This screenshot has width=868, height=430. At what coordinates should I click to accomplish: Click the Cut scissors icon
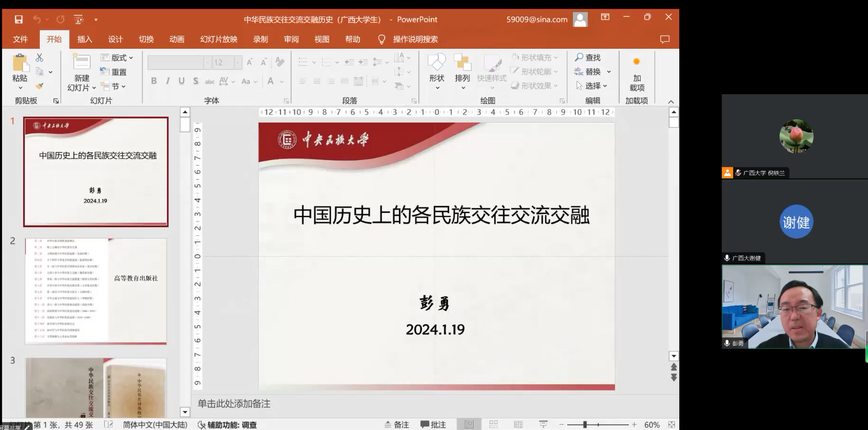[x=39, y=57]
